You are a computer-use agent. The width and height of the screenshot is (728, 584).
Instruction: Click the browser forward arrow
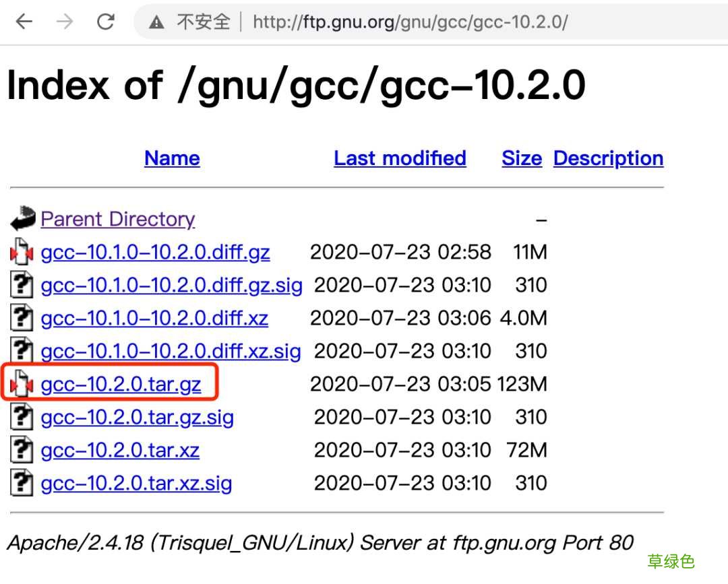pyautogui.click(x=65, y=21)
